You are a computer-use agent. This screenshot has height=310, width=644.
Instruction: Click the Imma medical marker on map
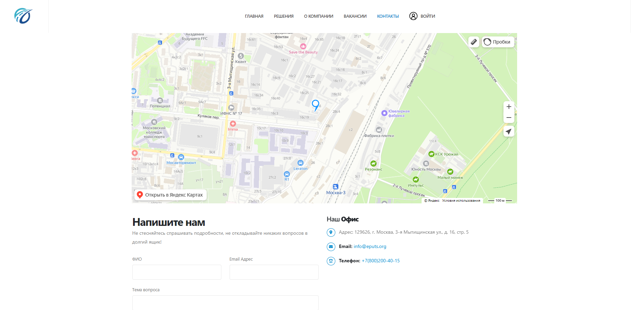point(233,124)
